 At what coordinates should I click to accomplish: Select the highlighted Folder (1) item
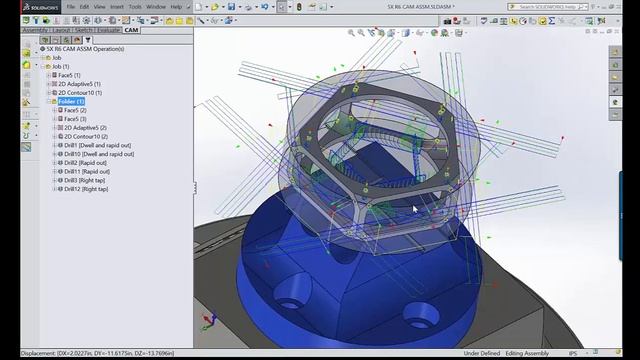71,102
